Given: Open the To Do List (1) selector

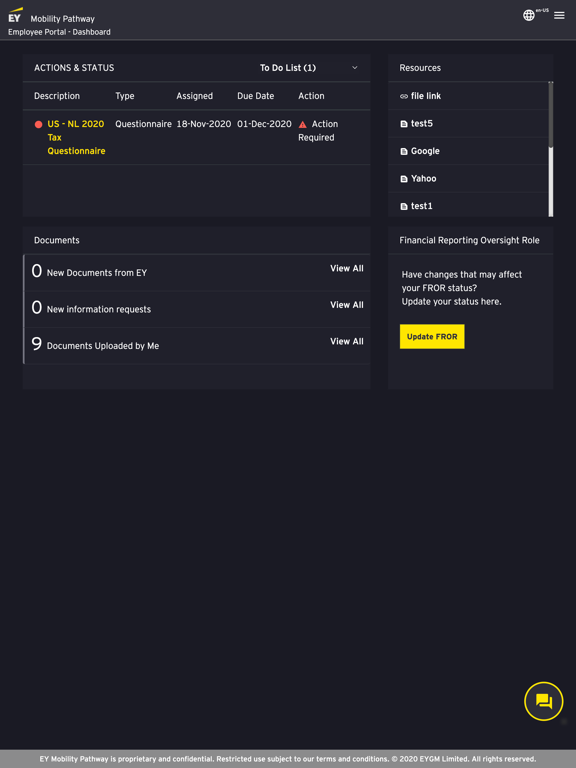Looking at the screenshot, I should pos(309,68).
